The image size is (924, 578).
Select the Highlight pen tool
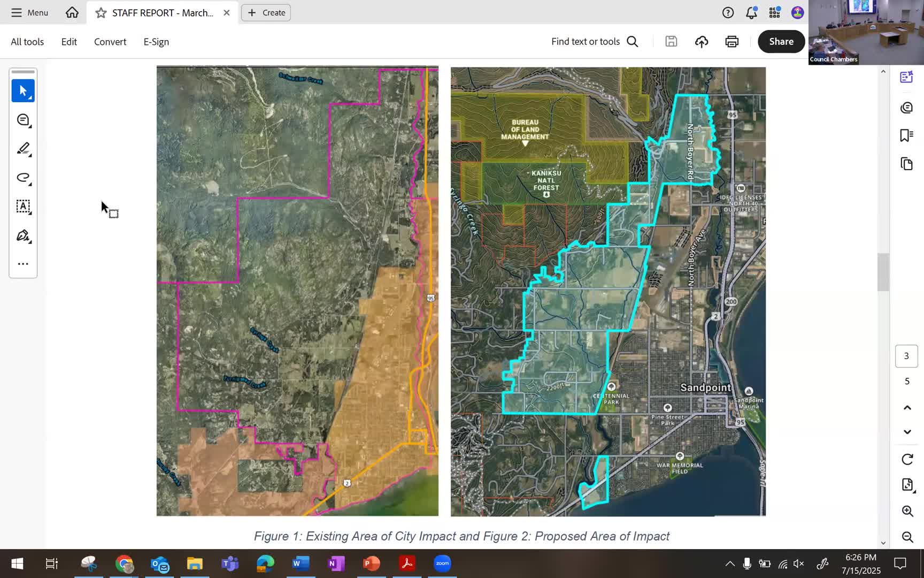click(23, 149)
